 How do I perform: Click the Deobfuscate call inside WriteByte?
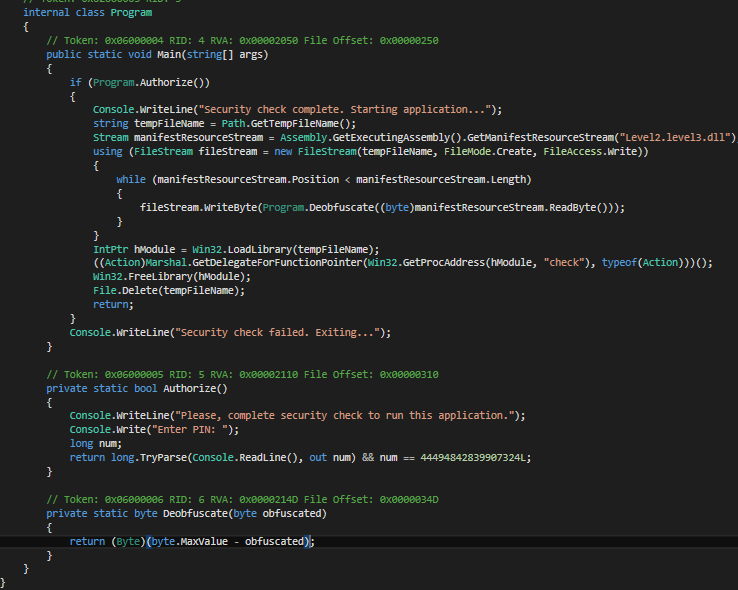pos(341,207)
